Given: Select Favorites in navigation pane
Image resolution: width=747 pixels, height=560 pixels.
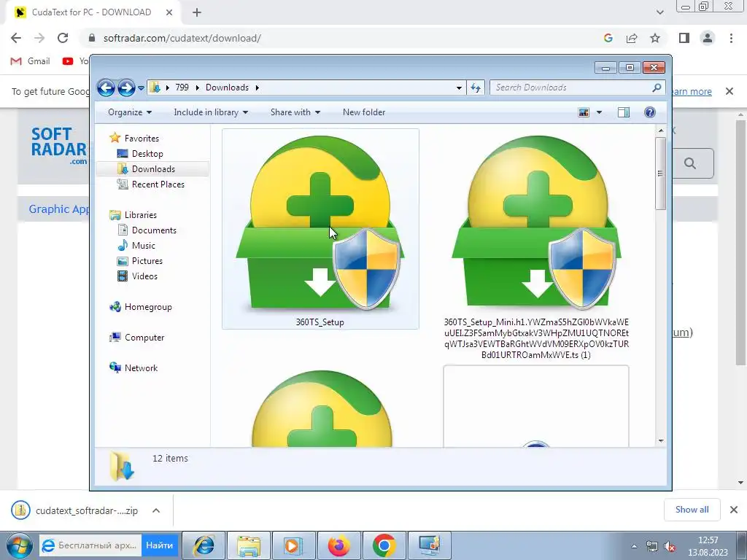Looking at the screenshot, I should click(x=142, y=138).
